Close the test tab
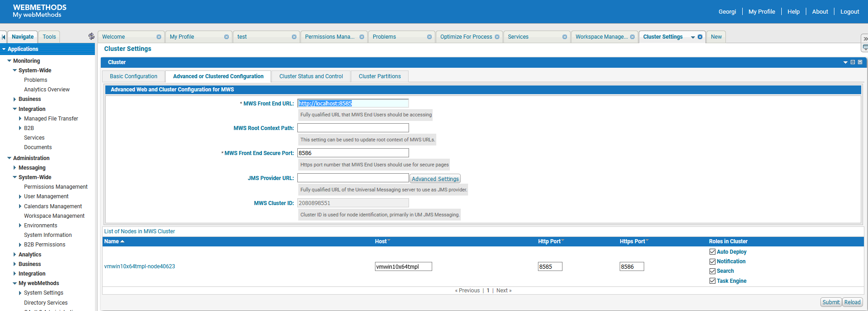The image size is (868, 311). click(294, 37)
